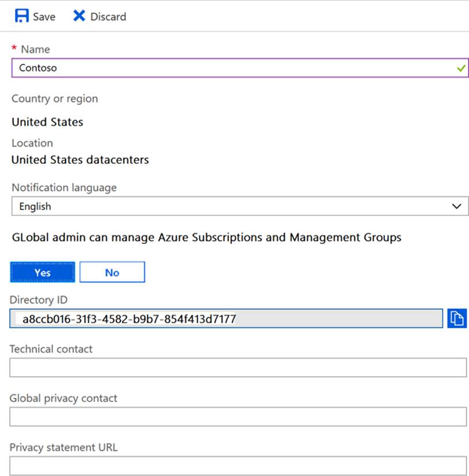This screenshot has height=476, width=469.
Task: Click the Global admin Azure Subscriptions heading
Action: [207, 237]
